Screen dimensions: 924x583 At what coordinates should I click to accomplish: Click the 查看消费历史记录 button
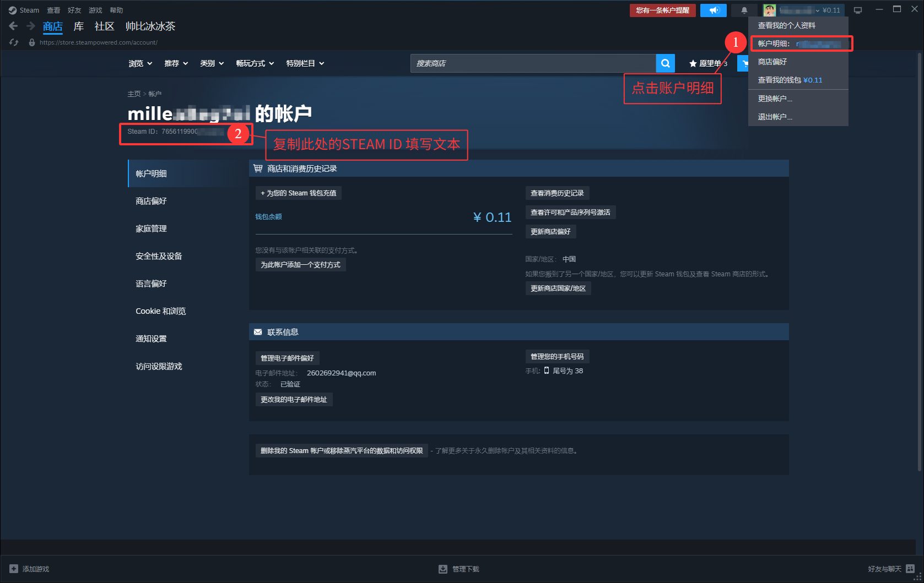coord(557,193)
